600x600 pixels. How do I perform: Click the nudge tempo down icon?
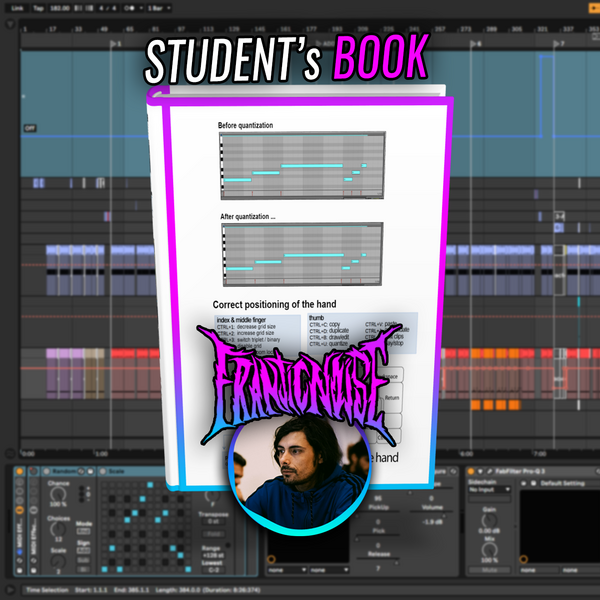coord(78,8)
